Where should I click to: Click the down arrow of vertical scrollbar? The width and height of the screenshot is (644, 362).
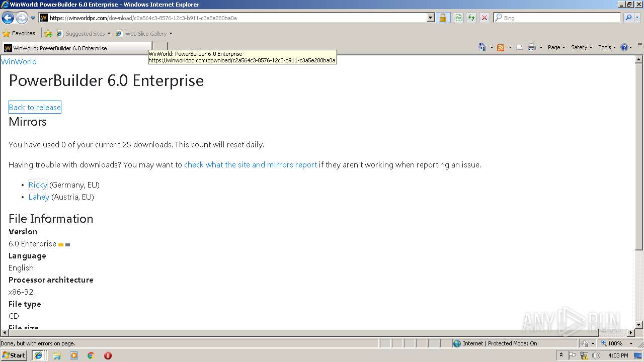639,325
